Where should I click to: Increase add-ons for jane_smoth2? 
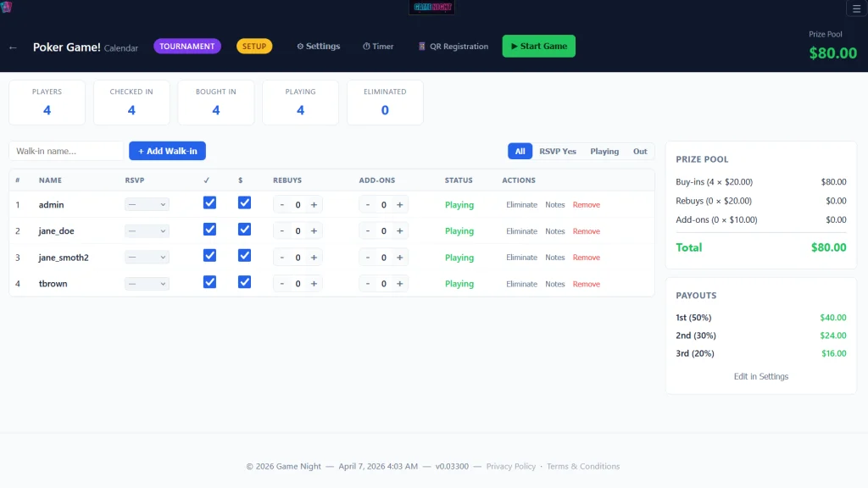tap(400, 258)
